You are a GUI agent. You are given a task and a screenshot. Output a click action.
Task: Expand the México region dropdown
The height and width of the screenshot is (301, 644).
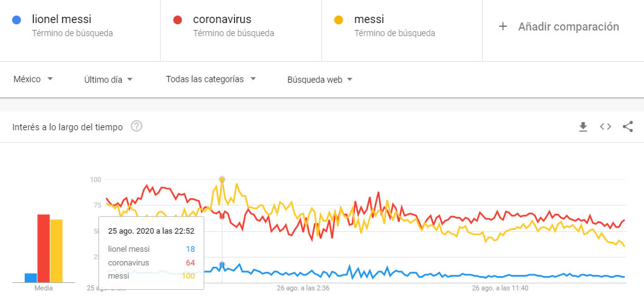point(33,79)
